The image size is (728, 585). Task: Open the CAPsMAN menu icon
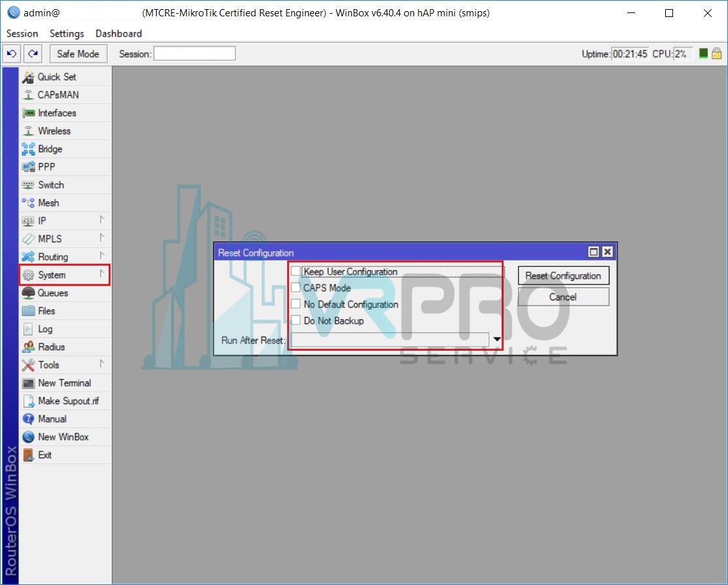[28, 95]
